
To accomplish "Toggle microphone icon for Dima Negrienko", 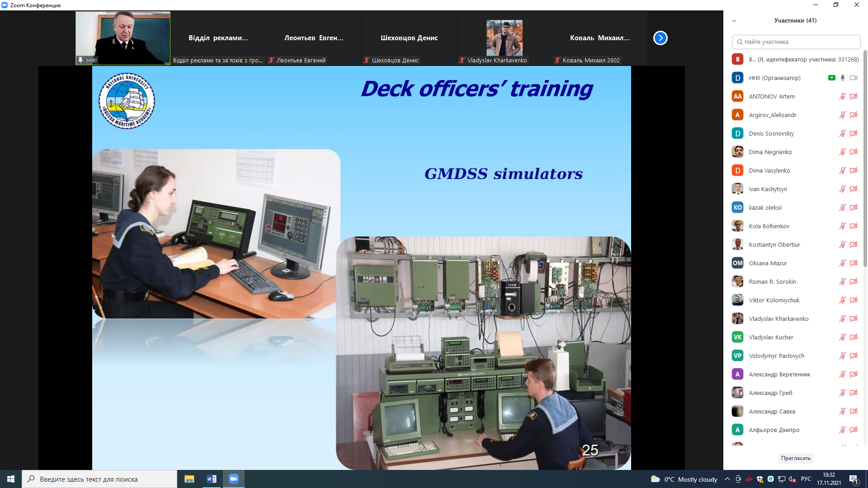I will (843, 152).
